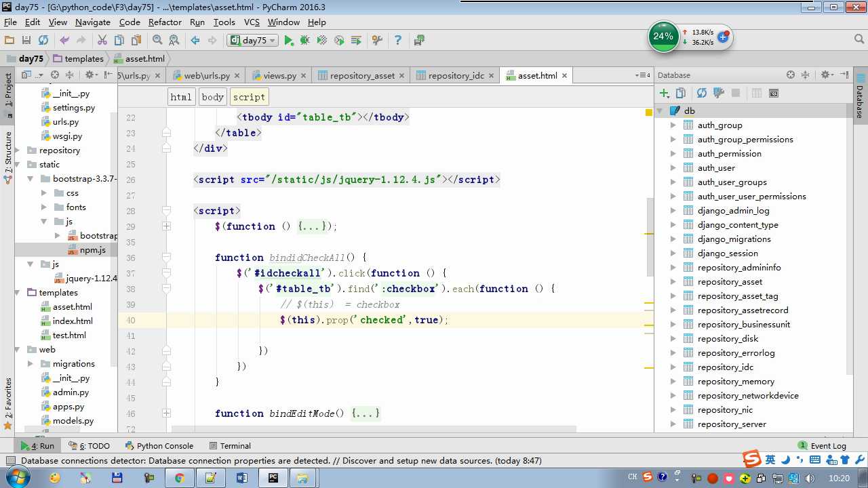
Task: Click the body breadcrumb in editor
Action: pos(212,97)
